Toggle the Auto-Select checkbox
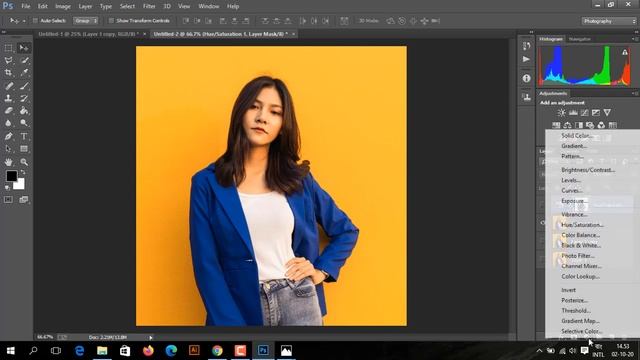 click(x=35, y=21)
